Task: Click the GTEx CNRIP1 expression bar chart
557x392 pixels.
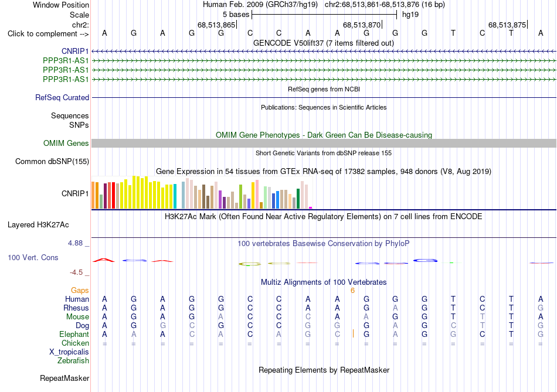Action: (202, 192)
